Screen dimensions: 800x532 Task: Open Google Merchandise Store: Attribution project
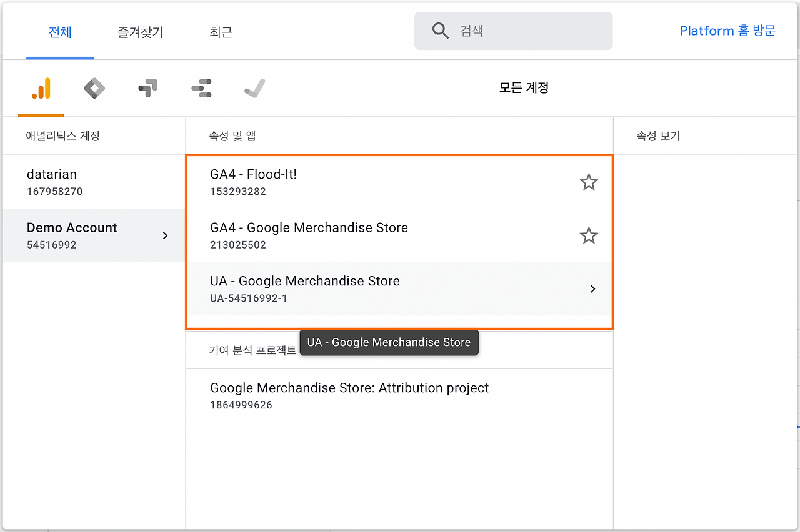point(399,396)
